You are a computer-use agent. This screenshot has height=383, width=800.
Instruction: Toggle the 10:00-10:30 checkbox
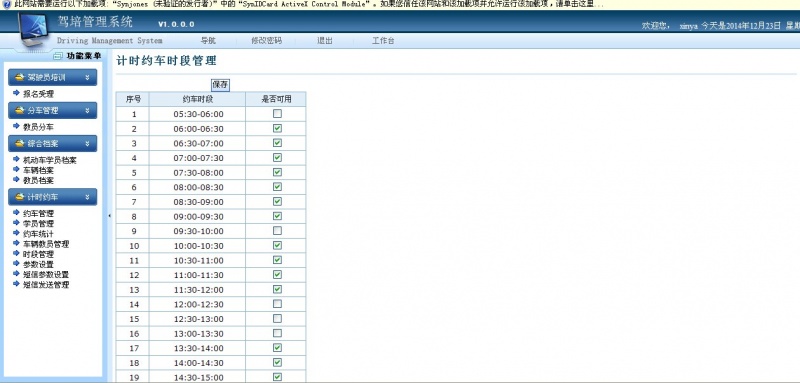point(277,245)
